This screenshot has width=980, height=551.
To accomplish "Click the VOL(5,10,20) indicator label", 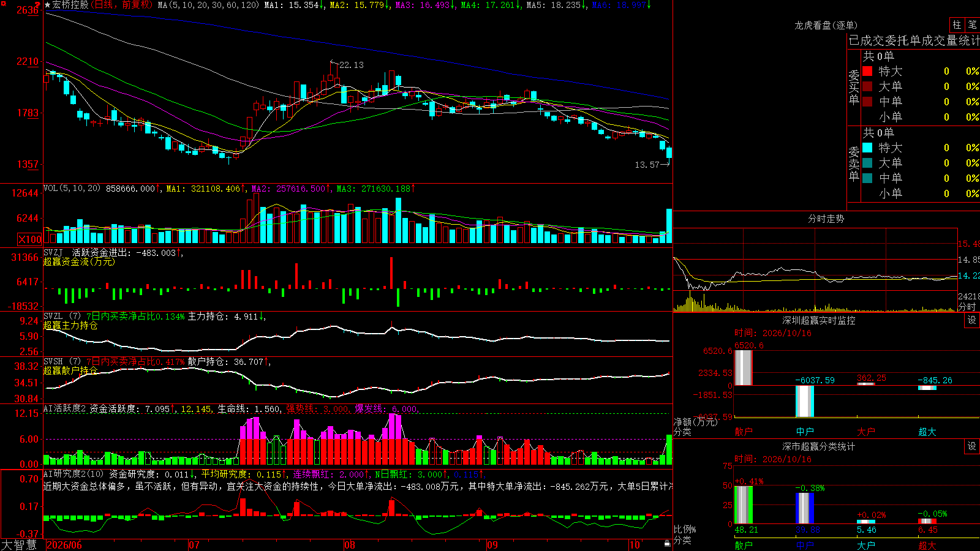I will point(72,188).
